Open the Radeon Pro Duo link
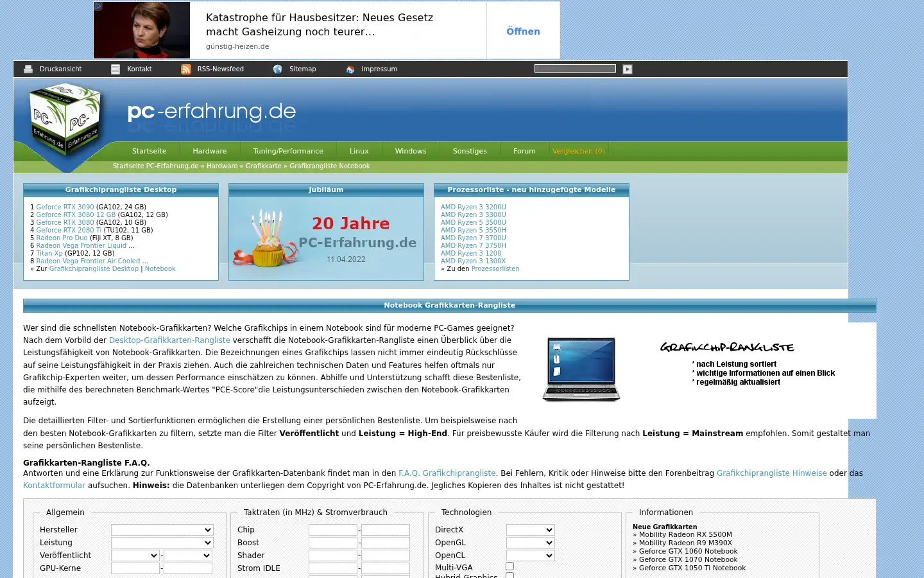924x578 pixels. click(62, 238)
